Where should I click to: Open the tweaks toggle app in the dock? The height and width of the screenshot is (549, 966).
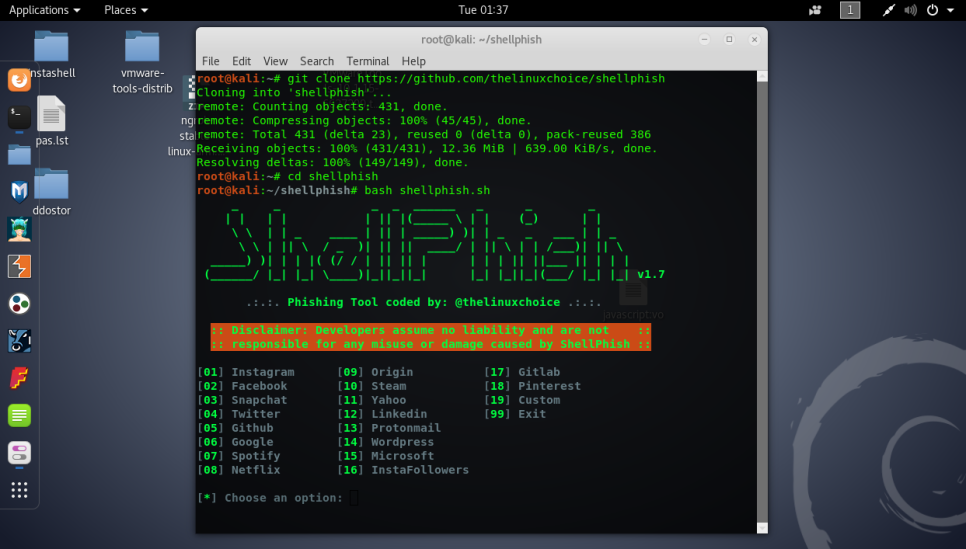tap(19, 453)
